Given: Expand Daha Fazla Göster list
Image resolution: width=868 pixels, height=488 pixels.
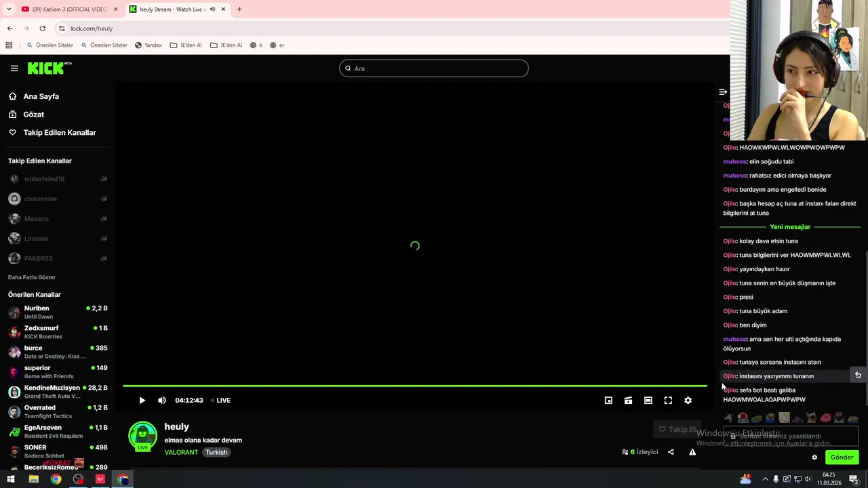Looking at the screenshot, I should [x=32, y=277].
